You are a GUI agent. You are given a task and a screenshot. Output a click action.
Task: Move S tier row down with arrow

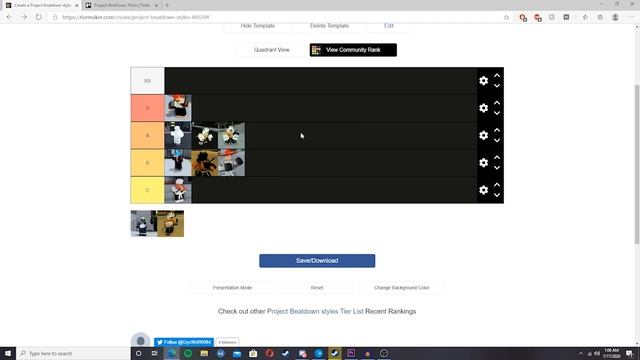click(x=497, y=113)
